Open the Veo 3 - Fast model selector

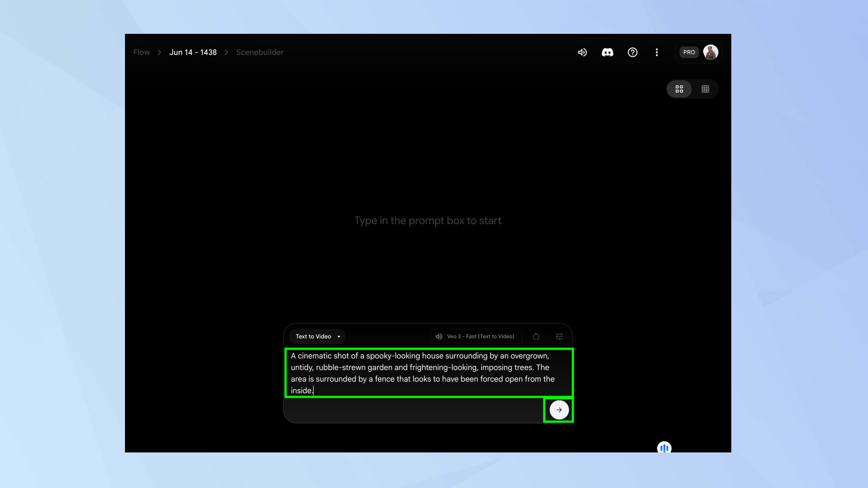pos(480,337)
